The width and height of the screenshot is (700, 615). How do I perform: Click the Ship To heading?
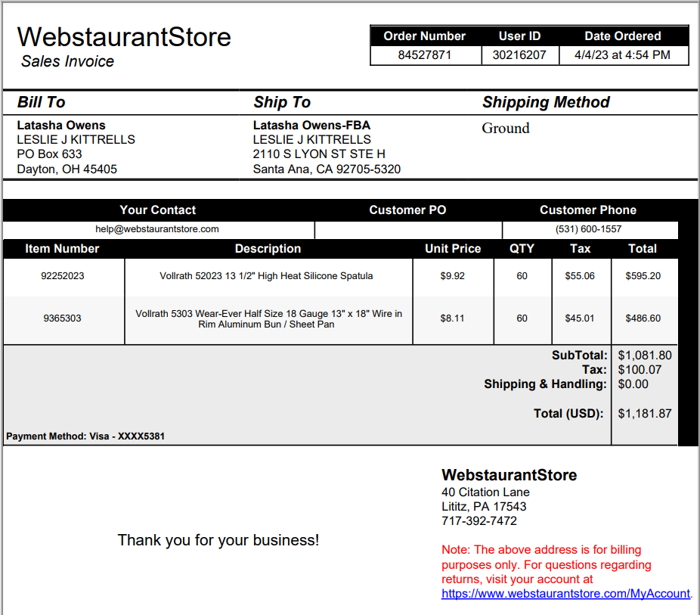[x=282, y=102]
